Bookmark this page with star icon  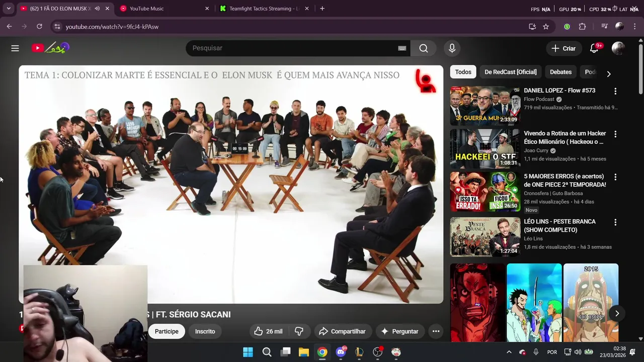point(546,27)
